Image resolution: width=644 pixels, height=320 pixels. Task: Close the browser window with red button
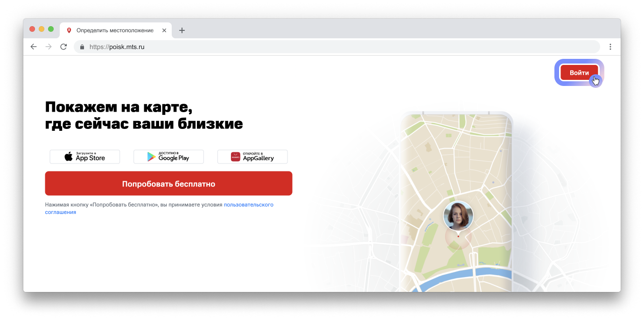32,29
